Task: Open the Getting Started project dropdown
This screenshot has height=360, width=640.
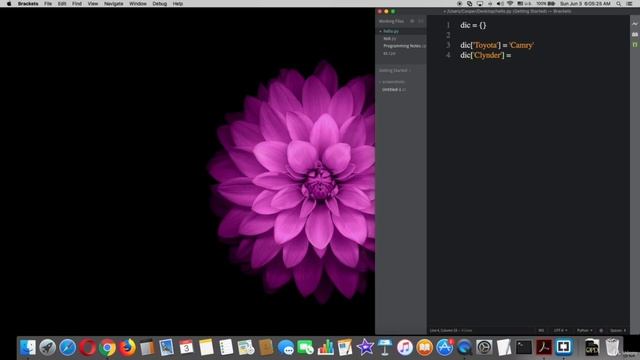Action: (394, 71)
